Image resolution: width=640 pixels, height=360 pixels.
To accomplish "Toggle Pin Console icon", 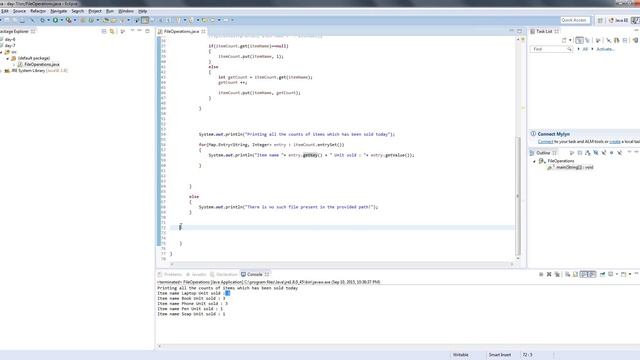I will click(x=602, y=274).
